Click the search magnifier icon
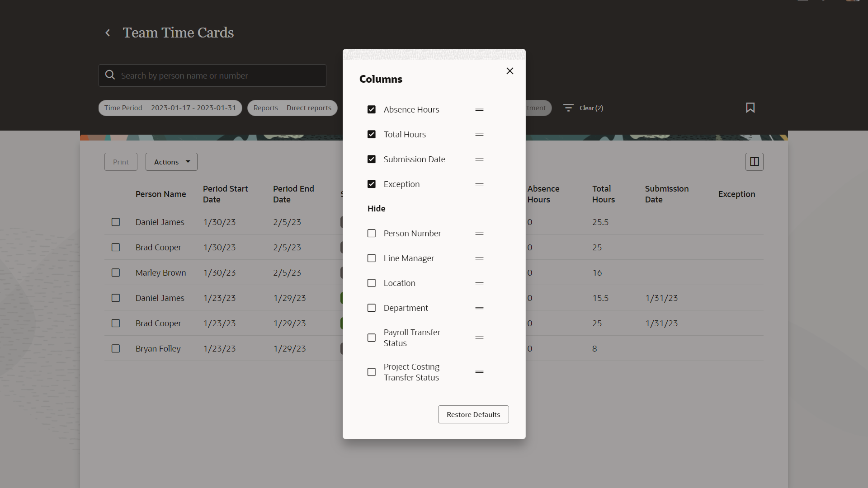 110,75
